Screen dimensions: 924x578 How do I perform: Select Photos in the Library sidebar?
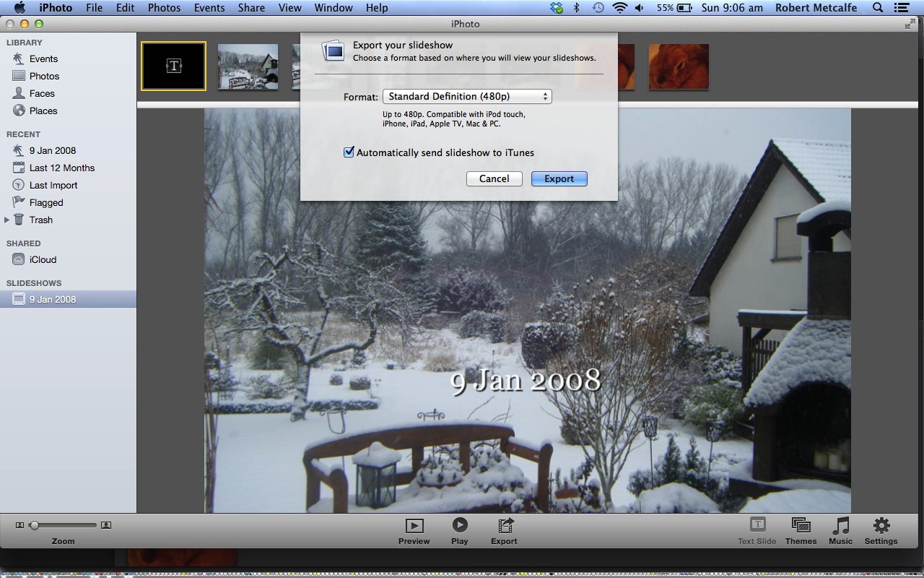pos(44,76)
